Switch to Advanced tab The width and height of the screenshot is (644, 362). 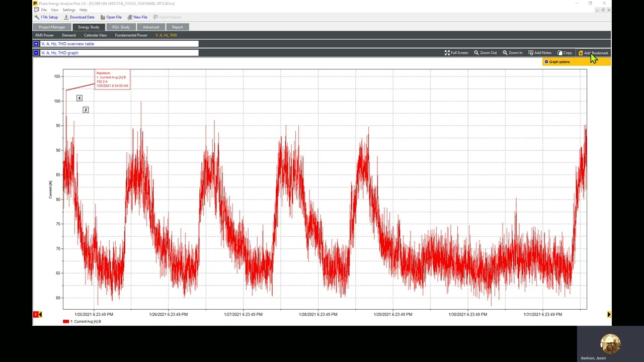(150, 27)
